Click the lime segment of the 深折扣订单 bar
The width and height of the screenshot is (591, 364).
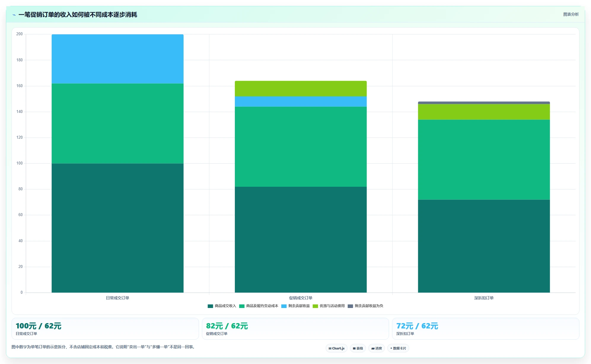click(484, 112)
